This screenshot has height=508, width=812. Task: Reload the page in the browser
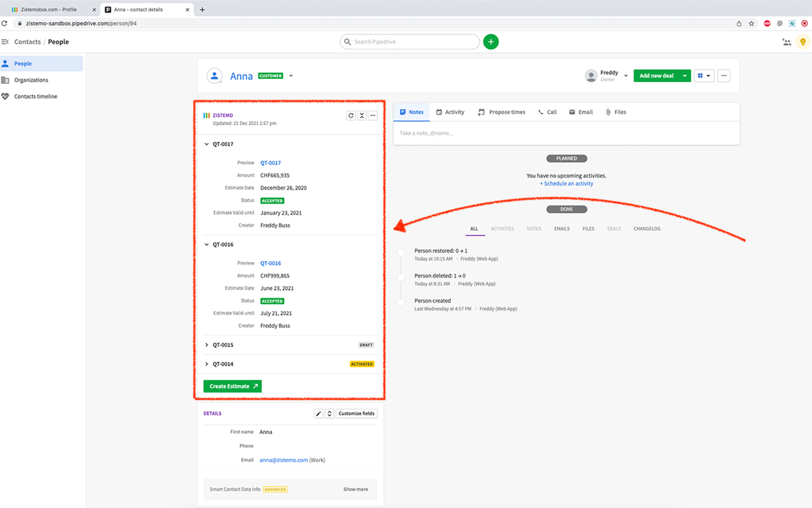pos(5,24)
